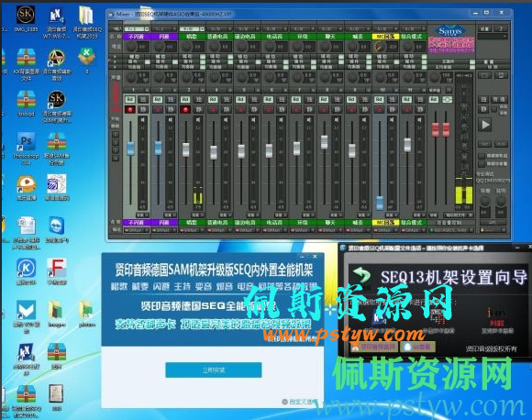The image size is (532, 420).
Task: Click the 贤印音频官网 button in wizard
Action: [373, 347]
